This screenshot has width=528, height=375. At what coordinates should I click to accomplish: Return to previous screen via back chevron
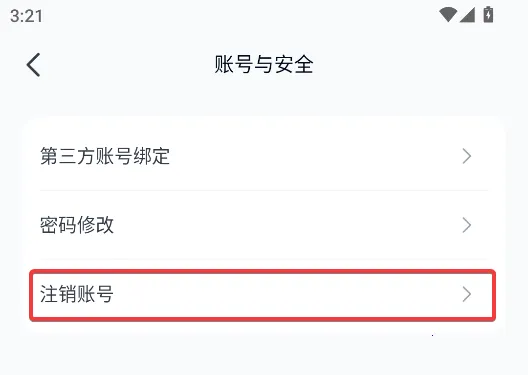tap(33, 65)
